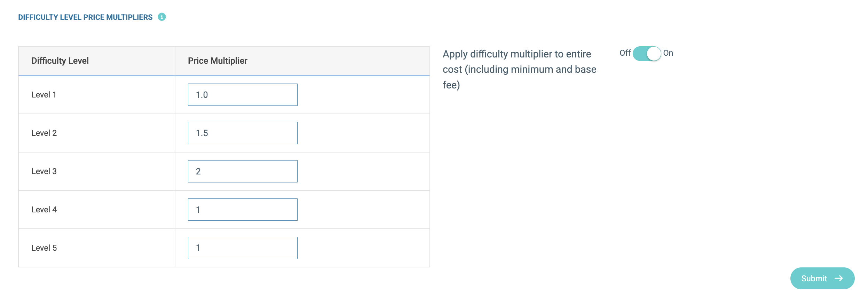This screenshot has height=305, width=868.
Task: Click the Difficulty Level column header
Action: 60,61
